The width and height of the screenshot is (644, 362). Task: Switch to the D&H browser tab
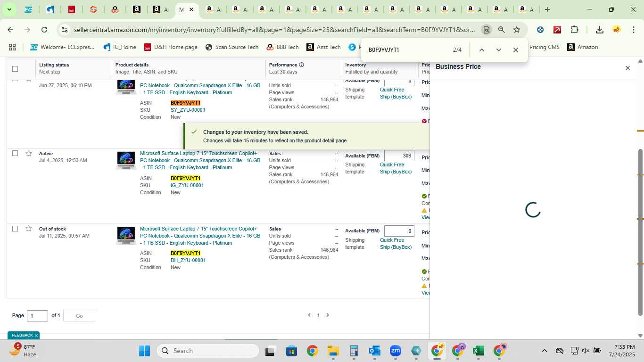(72, 9)
